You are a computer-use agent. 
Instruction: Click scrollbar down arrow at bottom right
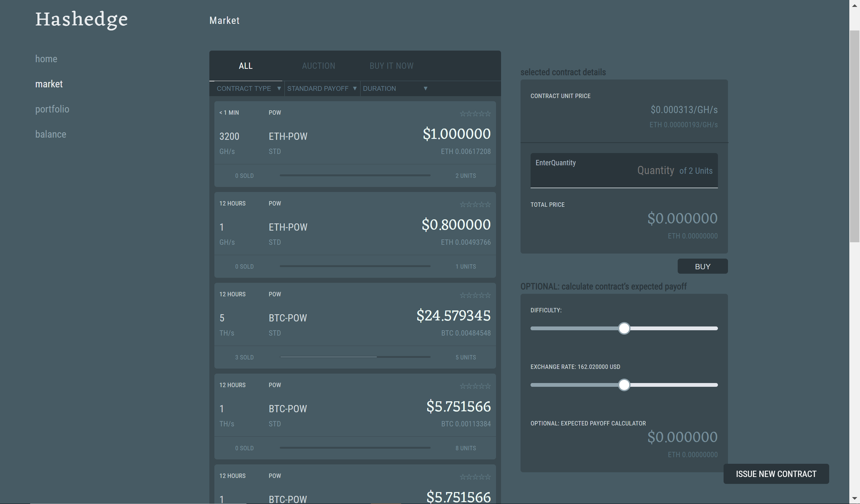[x=855, y=499]
